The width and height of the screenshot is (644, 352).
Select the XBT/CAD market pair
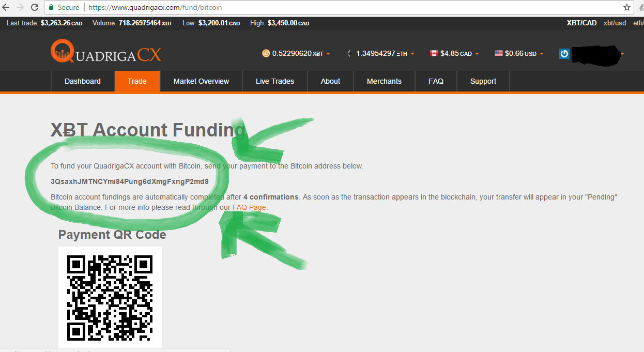pyautogui.click(x=581, y=23)
